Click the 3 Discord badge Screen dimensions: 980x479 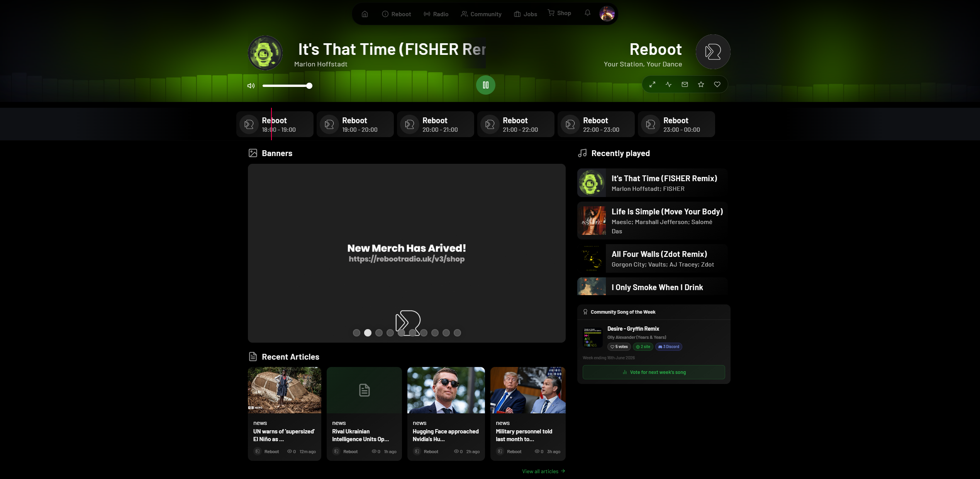click(668, 347)
